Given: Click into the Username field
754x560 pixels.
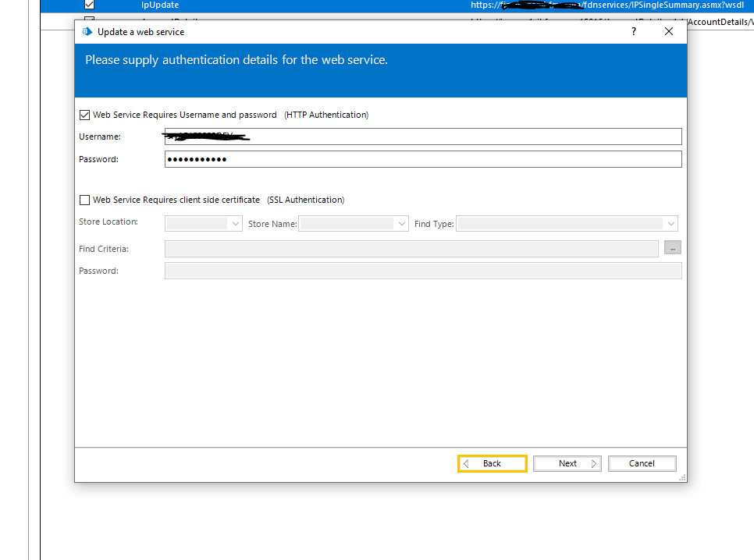Looking at the screenshot, I should tap(423, 136).
